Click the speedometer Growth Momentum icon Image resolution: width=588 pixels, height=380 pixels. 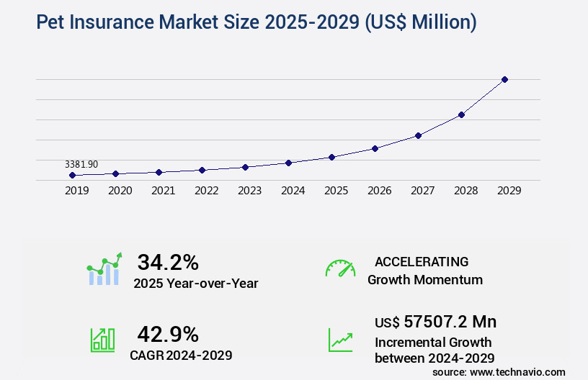click(340, 269)
